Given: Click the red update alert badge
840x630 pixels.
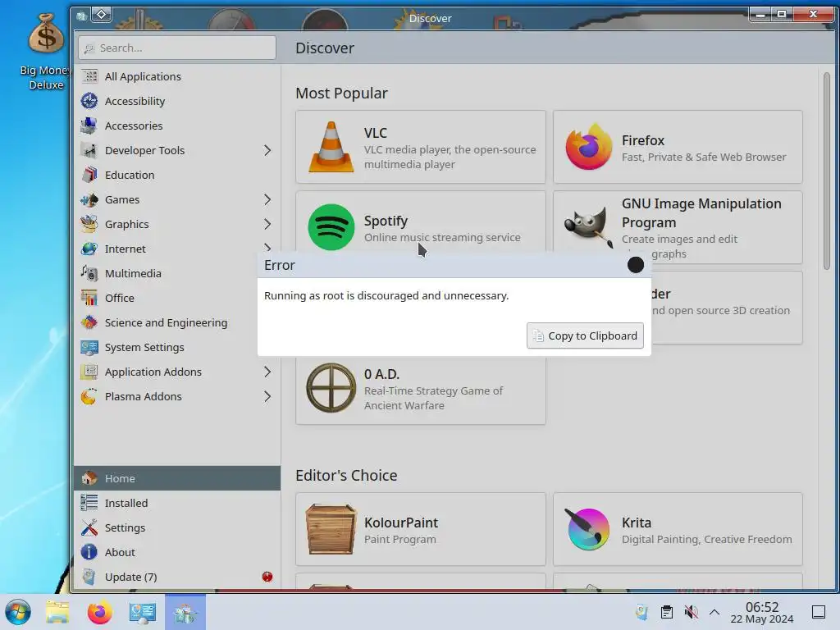Looking at the screenshot, I should (267, 577).
